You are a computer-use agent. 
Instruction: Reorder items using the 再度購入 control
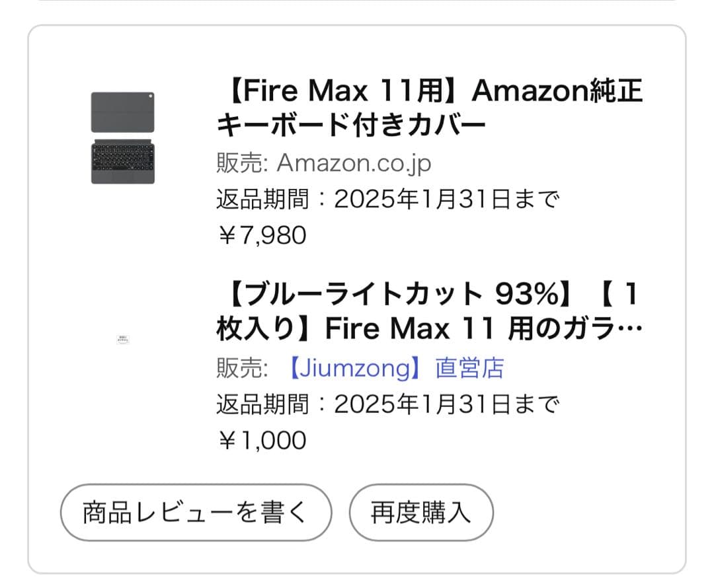tap(420, 511)
